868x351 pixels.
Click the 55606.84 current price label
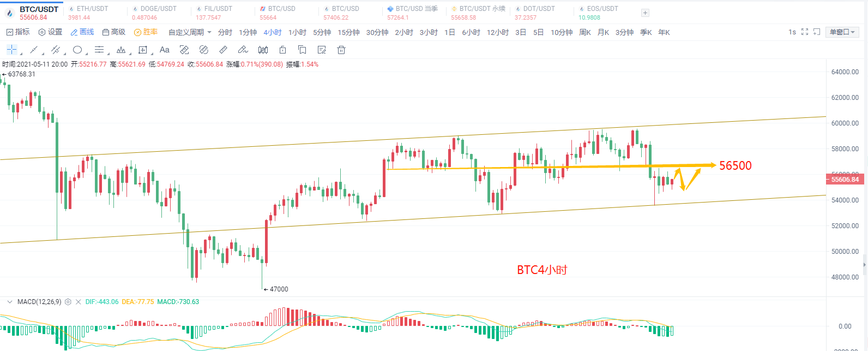pos(845,180)
